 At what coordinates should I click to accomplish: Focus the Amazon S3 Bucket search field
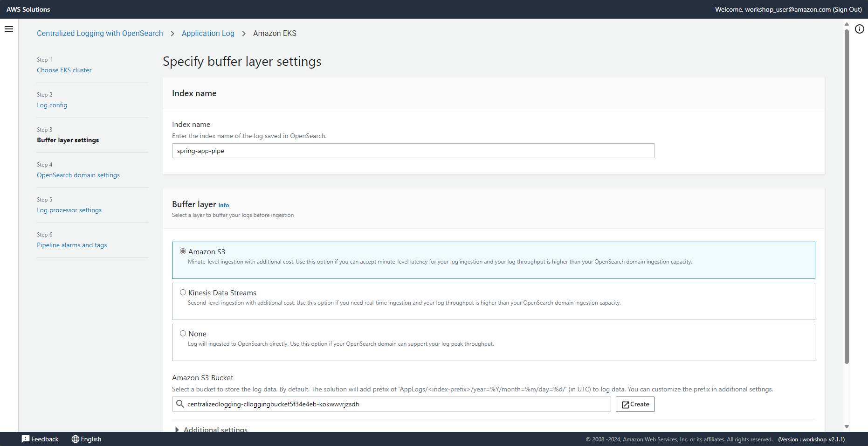392,404
